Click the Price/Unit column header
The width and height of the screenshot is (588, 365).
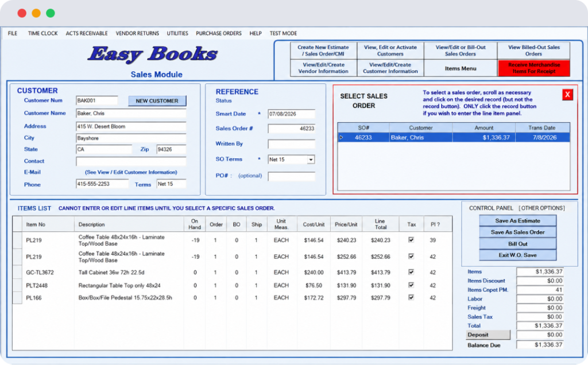346,224
